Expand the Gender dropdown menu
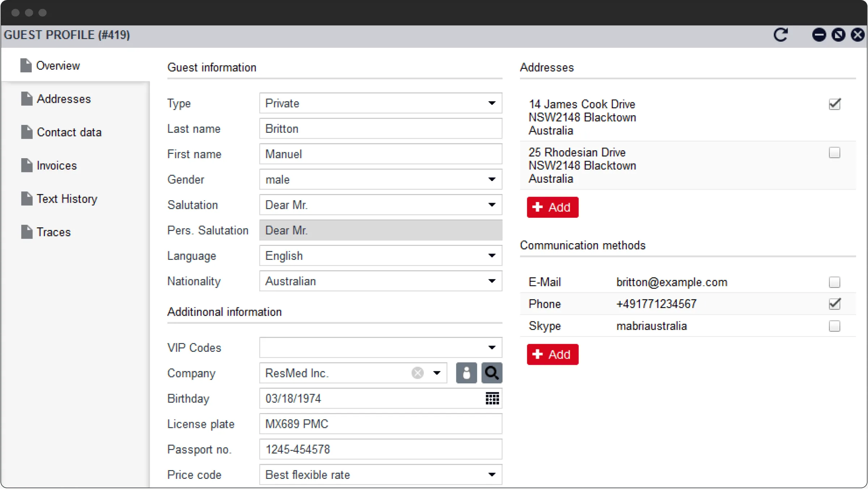Image resolution: width=868 pixels, height=489 pixels. click(492, 180)
